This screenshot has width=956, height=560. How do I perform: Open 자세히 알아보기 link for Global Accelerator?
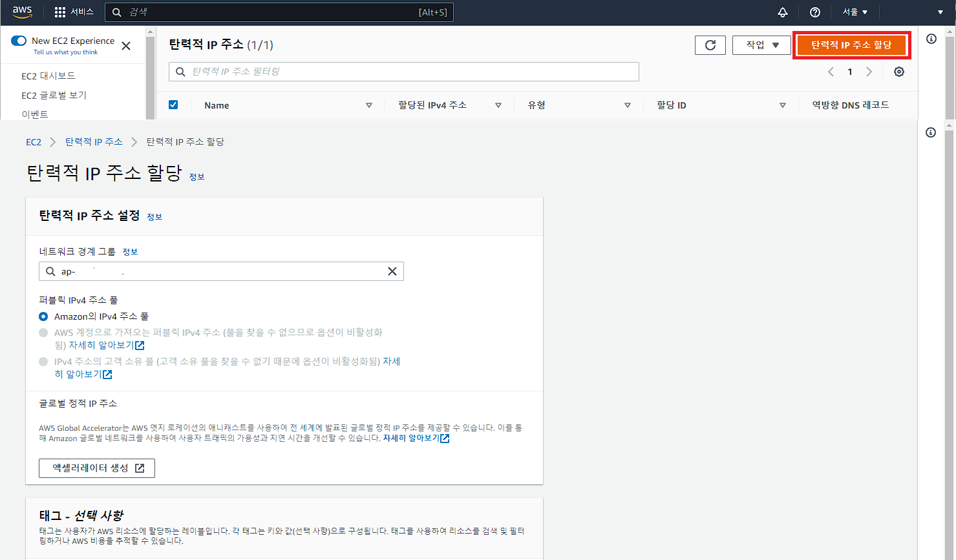416,438
